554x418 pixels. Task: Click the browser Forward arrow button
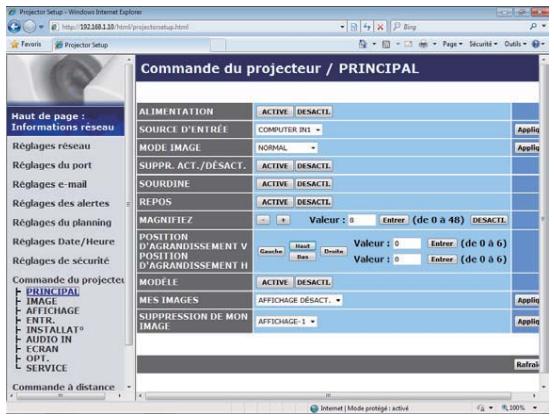[x=30, y=27]
